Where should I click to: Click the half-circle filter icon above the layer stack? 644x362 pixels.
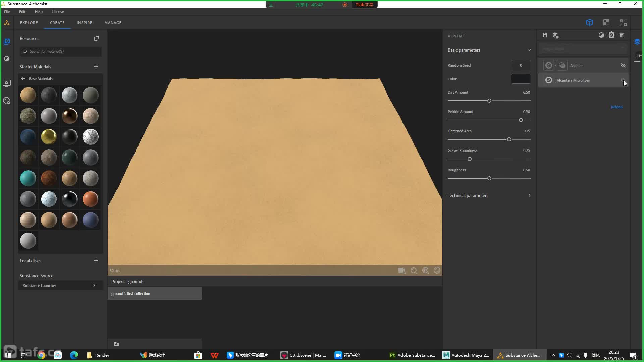tap(601, 35)
